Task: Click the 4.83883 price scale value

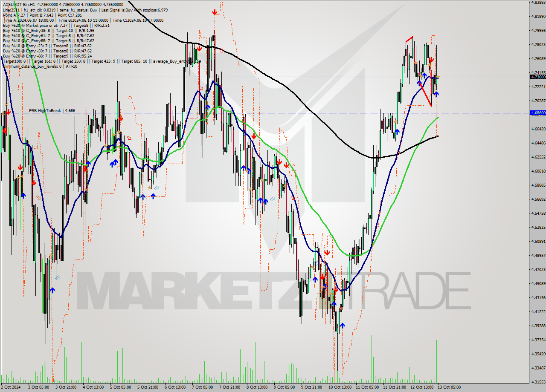Action: click(538, 2)
